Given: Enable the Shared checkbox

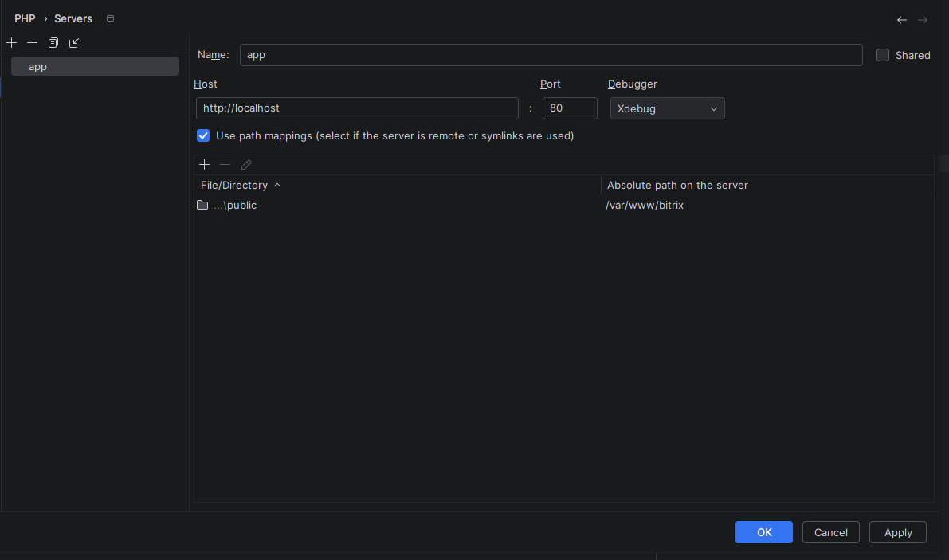Looking at the screenshot, I should click(883, 55).
